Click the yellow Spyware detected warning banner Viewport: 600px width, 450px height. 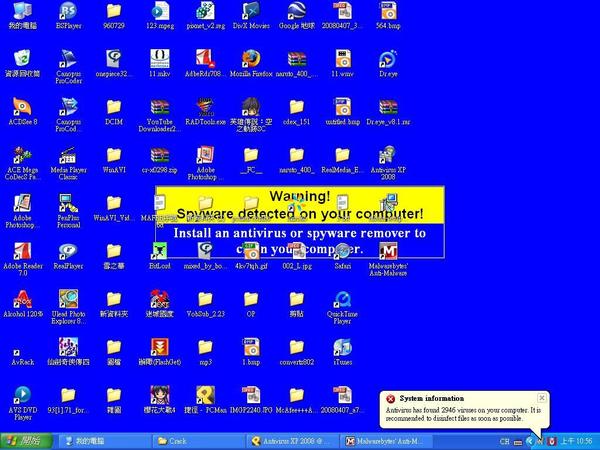(300, 205)
